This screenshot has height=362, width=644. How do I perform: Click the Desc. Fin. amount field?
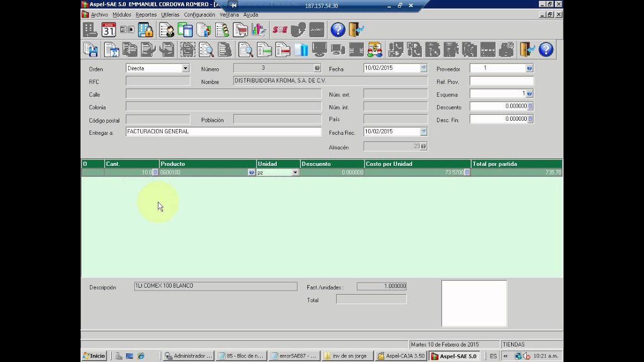pyautogui.click(x=499, y=119)
